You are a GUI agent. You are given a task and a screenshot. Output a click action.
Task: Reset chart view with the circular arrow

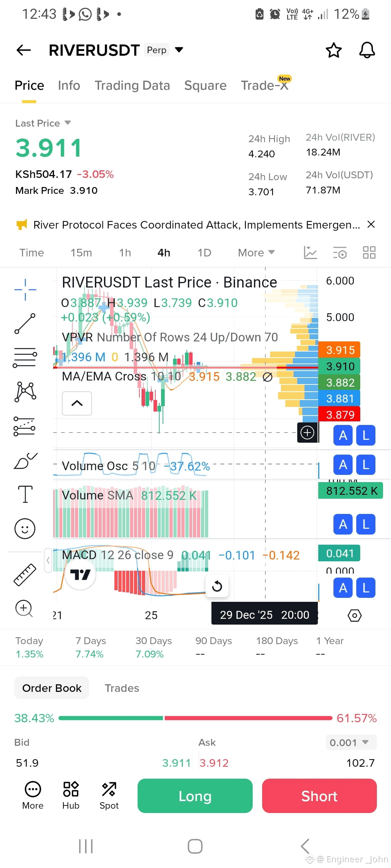[217, 586]
